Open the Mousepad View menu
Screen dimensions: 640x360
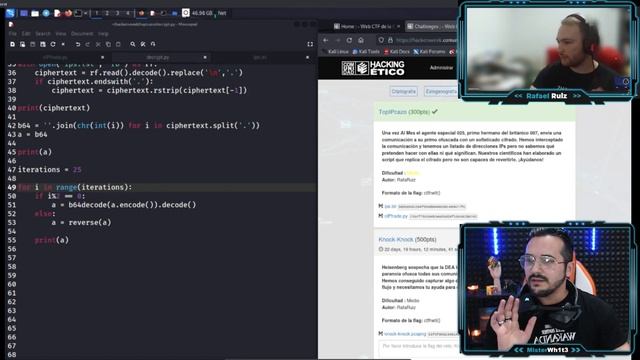click(60, 33)
